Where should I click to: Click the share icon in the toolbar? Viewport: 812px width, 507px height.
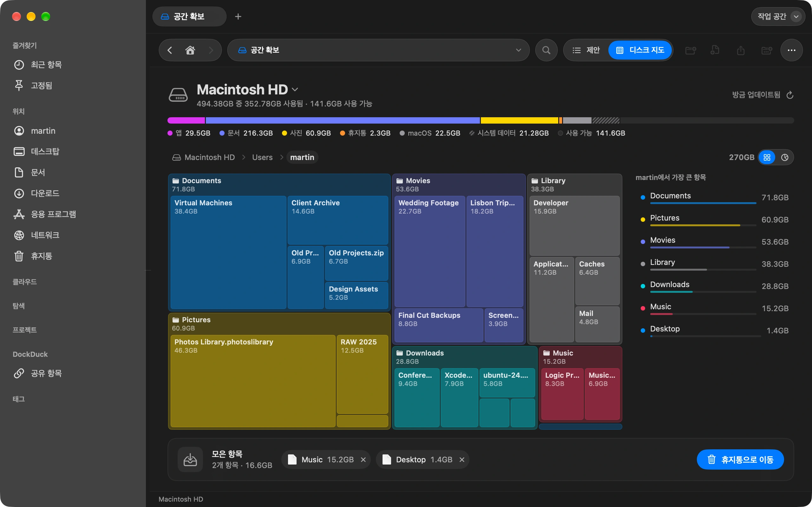[741, 50]
